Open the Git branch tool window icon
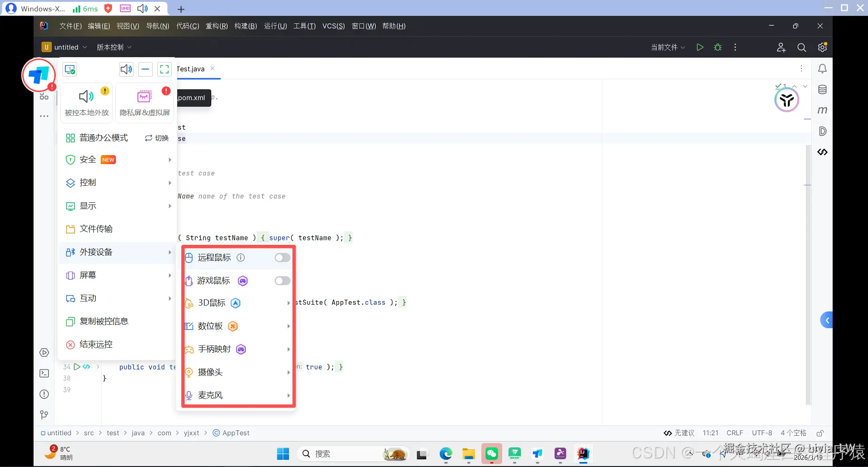Screen dimensions: 868x467 pyautogui.click(x=44, y=415)
